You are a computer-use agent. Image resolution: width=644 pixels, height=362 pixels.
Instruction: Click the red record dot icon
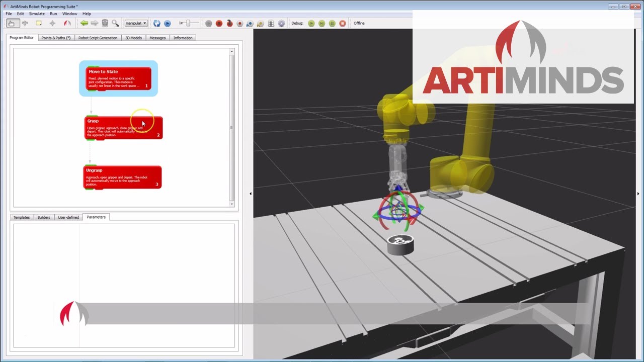(240, 23)
